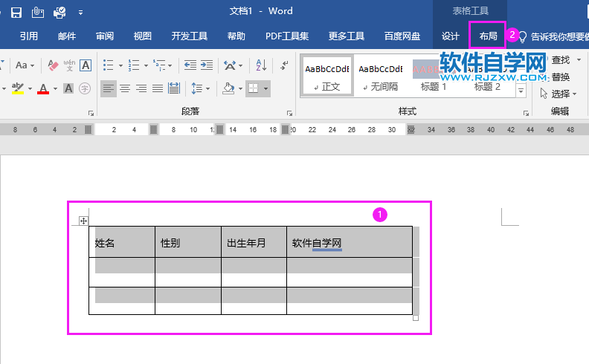
Task: Apply the 无间隔 style
Action: [381, 77]
